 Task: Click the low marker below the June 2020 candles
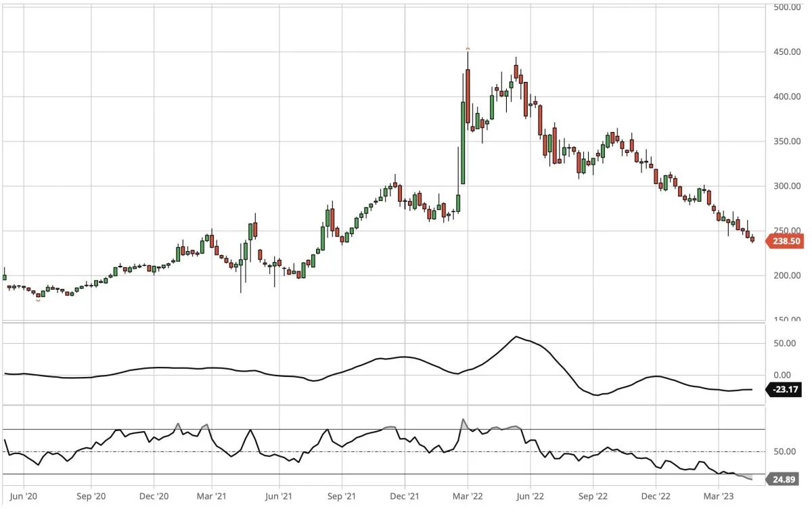pyautogui.click(x=38, y=300)
